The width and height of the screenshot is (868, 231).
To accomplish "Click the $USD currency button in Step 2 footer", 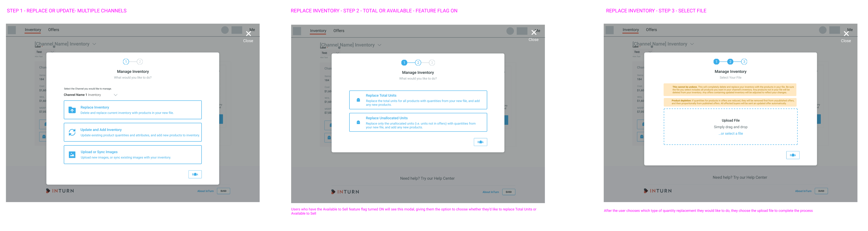I will (509, 192).
